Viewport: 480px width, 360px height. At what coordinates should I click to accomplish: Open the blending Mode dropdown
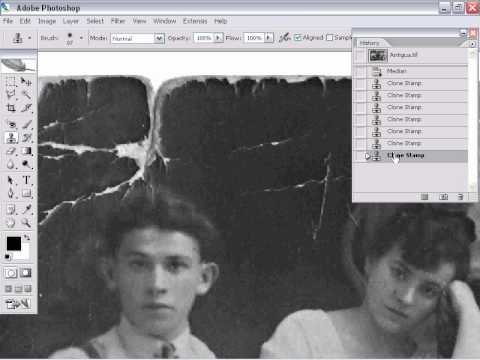tap(159, 38)
